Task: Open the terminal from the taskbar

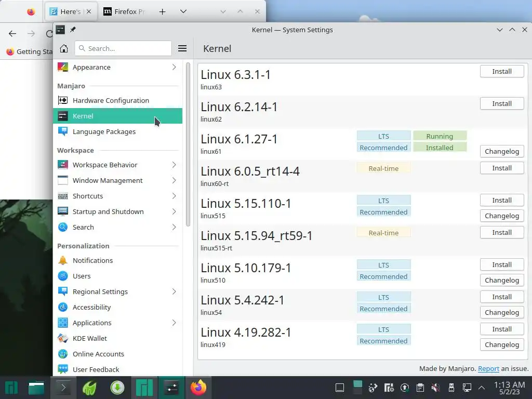Action: [x=63, y=388]
